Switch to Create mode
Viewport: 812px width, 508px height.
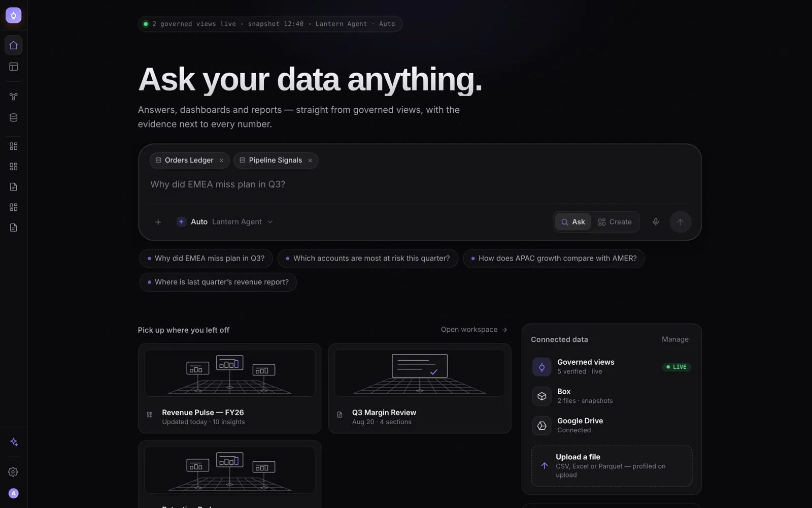point(615,222)
